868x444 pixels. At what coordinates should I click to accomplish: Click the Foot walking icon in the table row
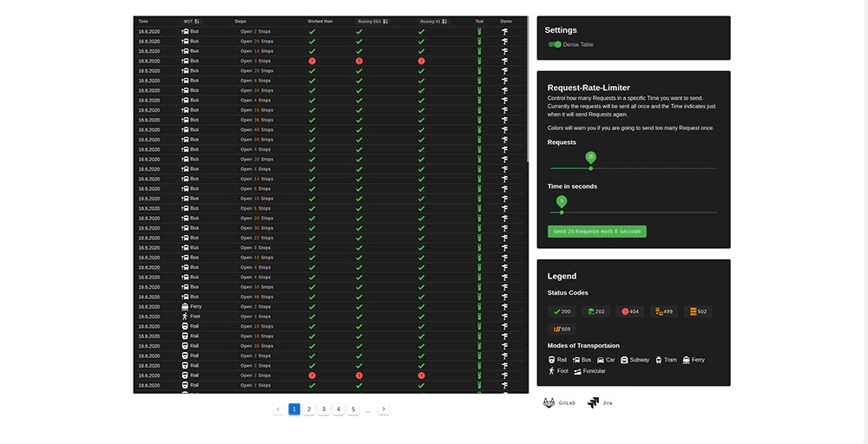pyautogui.click(x=185, y=317)
